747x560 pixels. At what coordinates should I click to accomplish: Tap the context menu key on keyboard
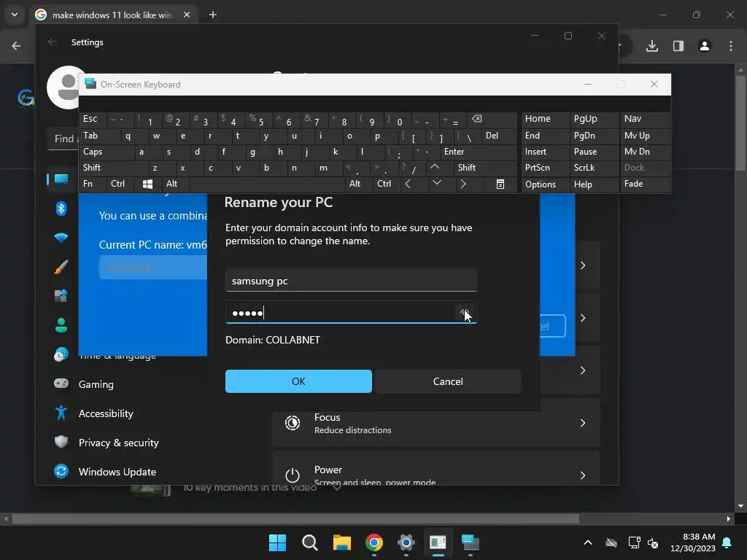tap(500, 184)
